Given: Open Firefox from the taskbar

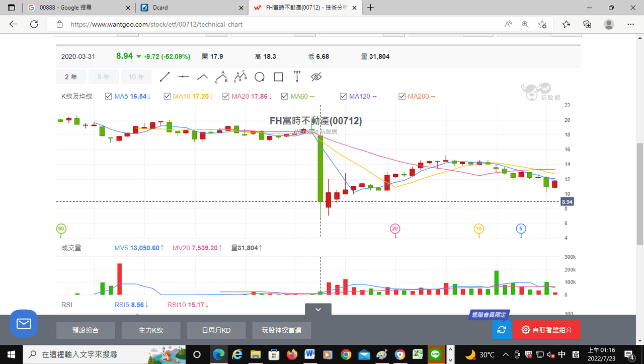Looking at the screenshot, I should click(291, 354).
